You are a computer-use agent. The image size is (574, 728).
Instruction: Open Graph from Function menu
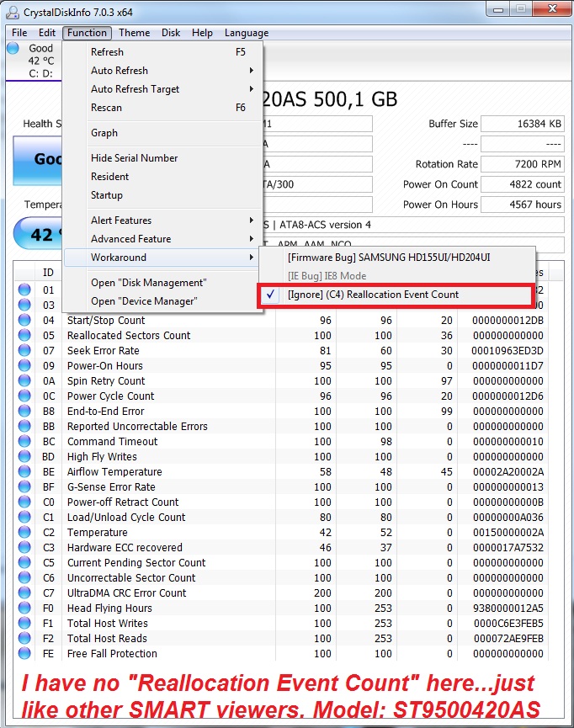tap(163, 133)
